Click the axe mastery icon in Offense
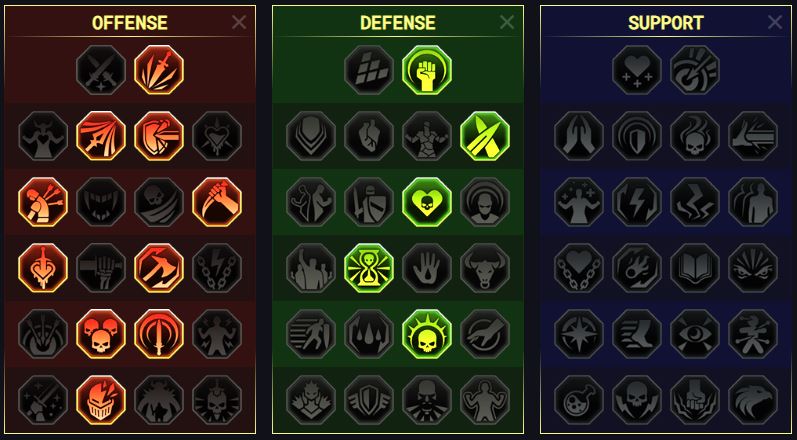 pos(159,268)
